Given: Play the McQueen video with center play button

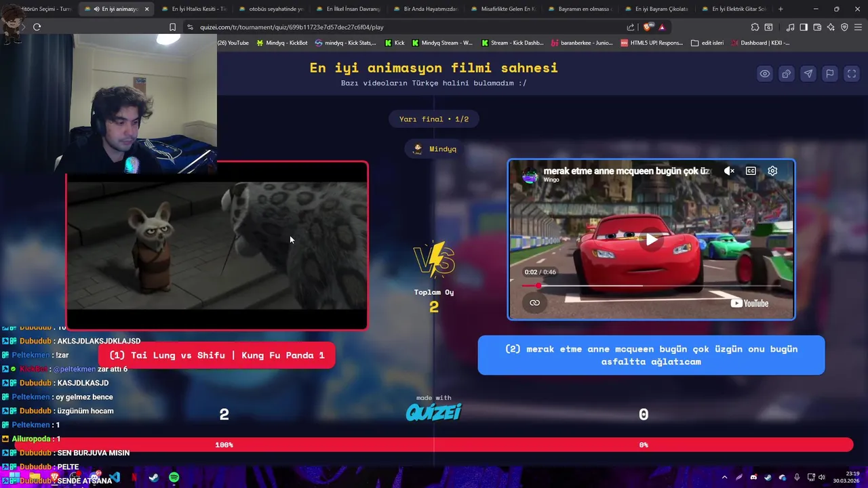Looking at the screenshot, I should pos(651,239).
